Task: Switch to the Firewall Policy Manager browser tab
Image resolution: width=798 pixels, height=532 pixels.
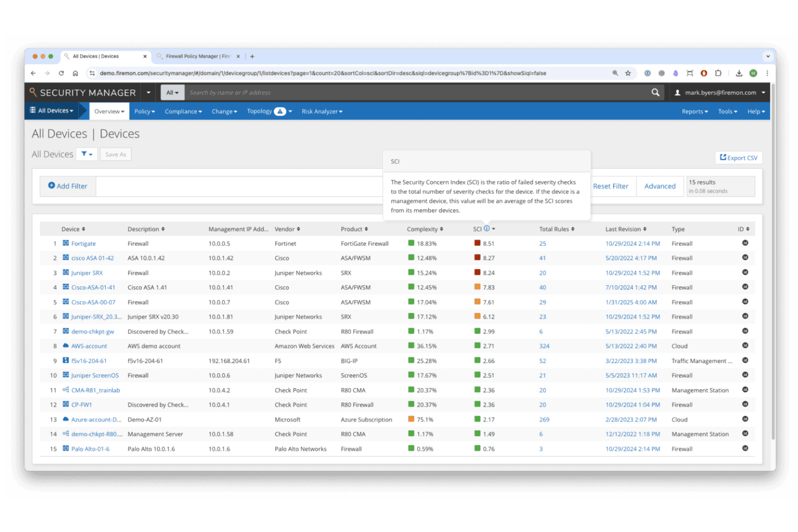Action: point(197,56)
